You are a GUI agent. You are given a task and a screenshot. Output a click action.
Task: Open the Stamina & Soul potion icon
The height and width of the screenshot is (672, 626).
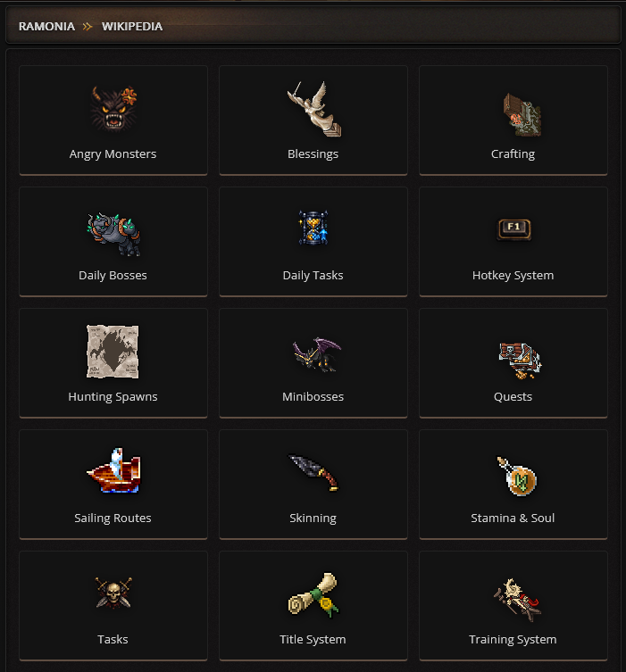[517, 476]
